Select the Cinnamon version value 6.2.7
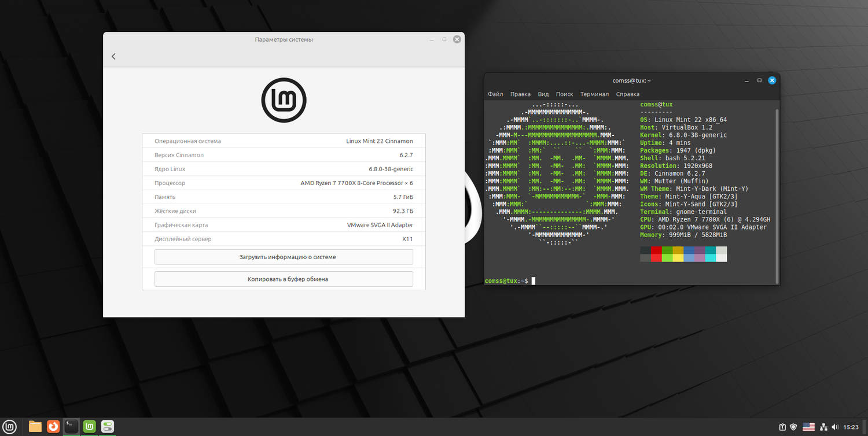Screen dimensions: 868x436 point(406,155)
